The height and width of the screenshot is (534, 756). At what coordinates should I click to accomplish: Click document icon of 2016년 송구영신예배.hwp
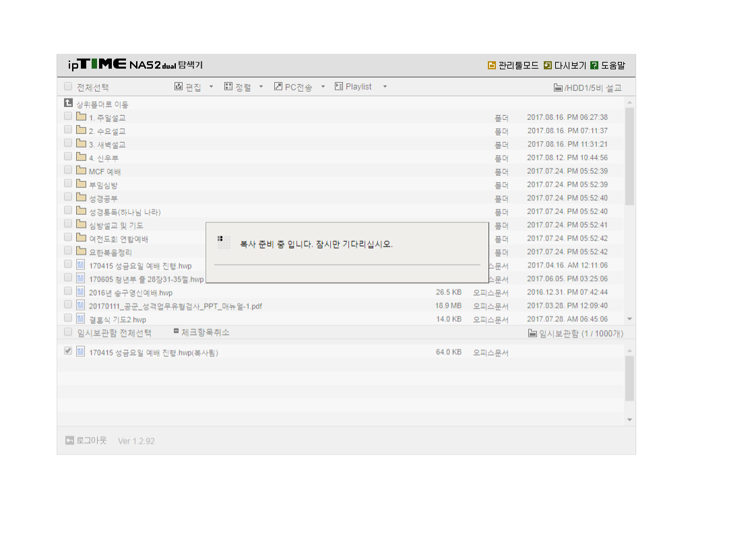click(80, 292)
